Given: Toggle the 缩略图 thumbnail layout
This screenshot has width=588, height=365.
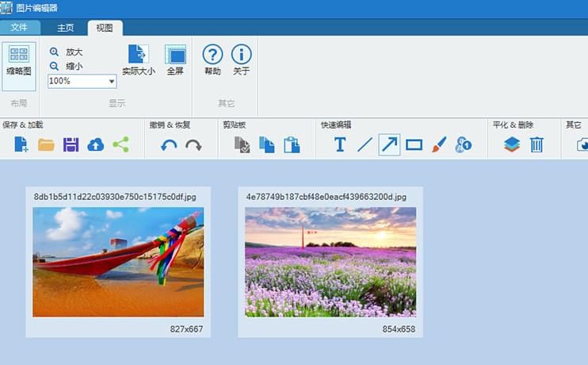Looking at the screenshot, I should [18, 60].
